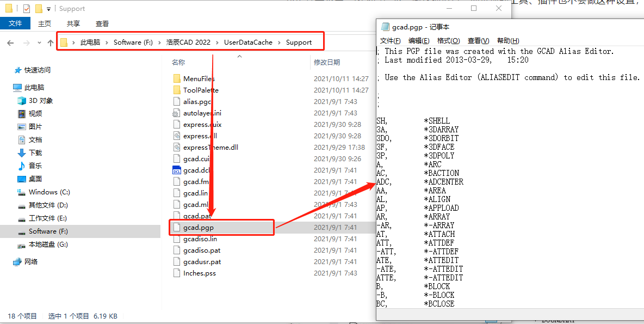
Task: Select 快速访问 in the navigation pane
Action: [37, 70]
